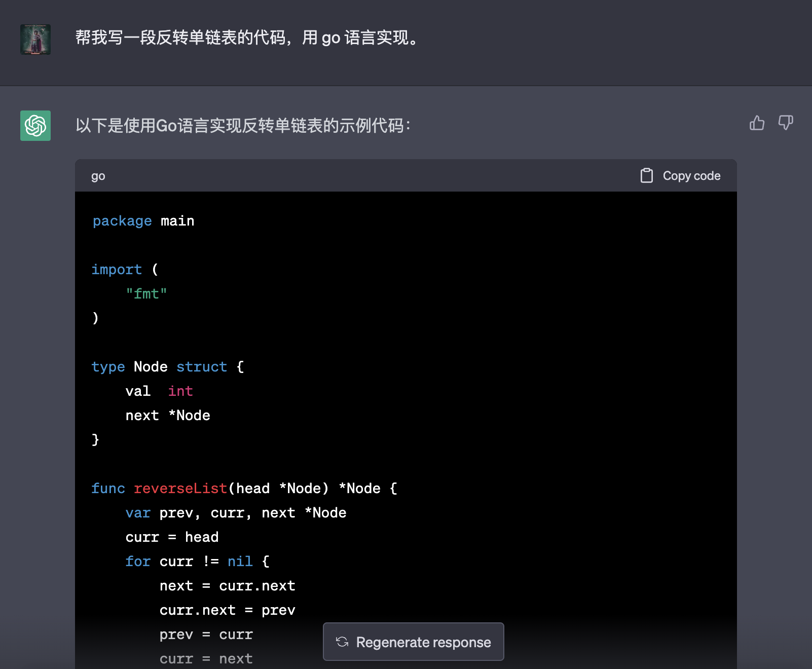Click the curr = head code line

tap(172, 537)
